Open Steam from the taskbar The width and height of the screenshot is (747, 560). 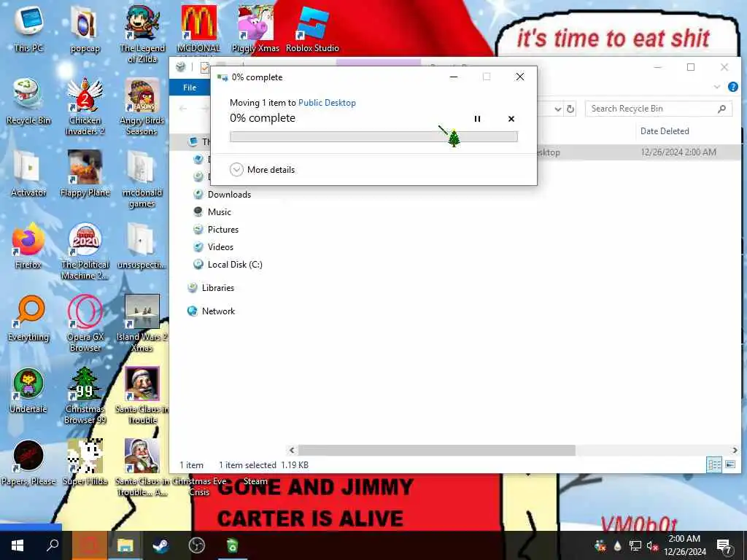[x=160, y=545]
